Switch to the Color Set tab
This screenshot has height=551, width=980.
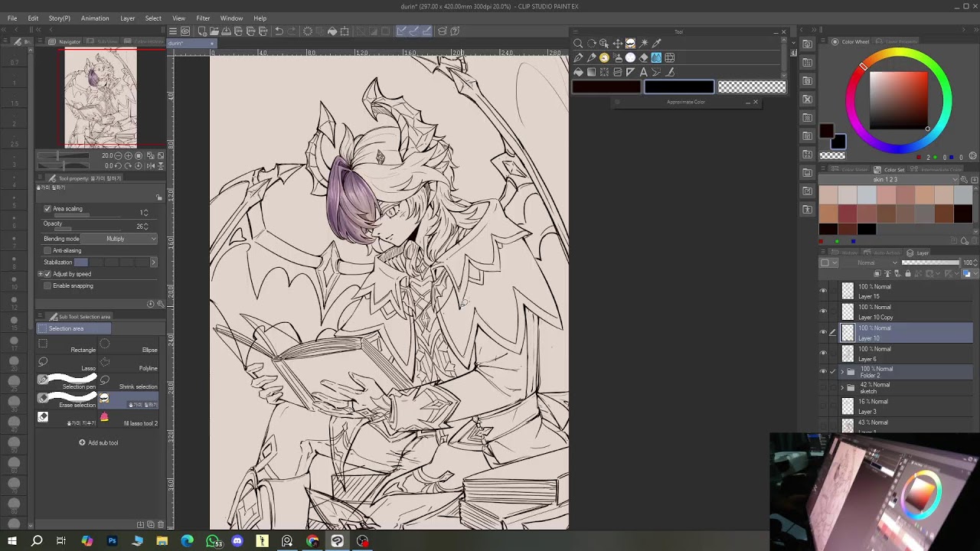pos(890,170)
